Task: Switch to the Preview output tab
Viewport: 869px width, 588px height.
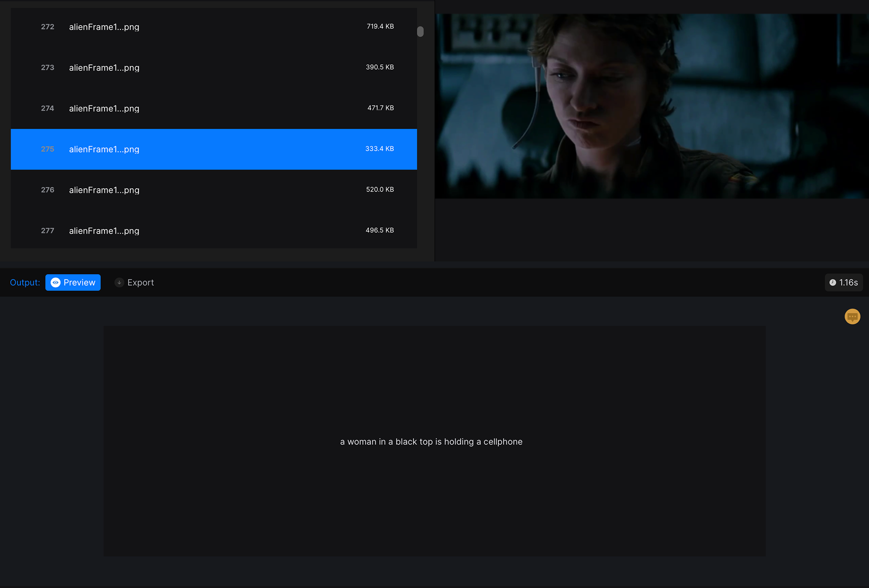Action: [x=73, y=282]
